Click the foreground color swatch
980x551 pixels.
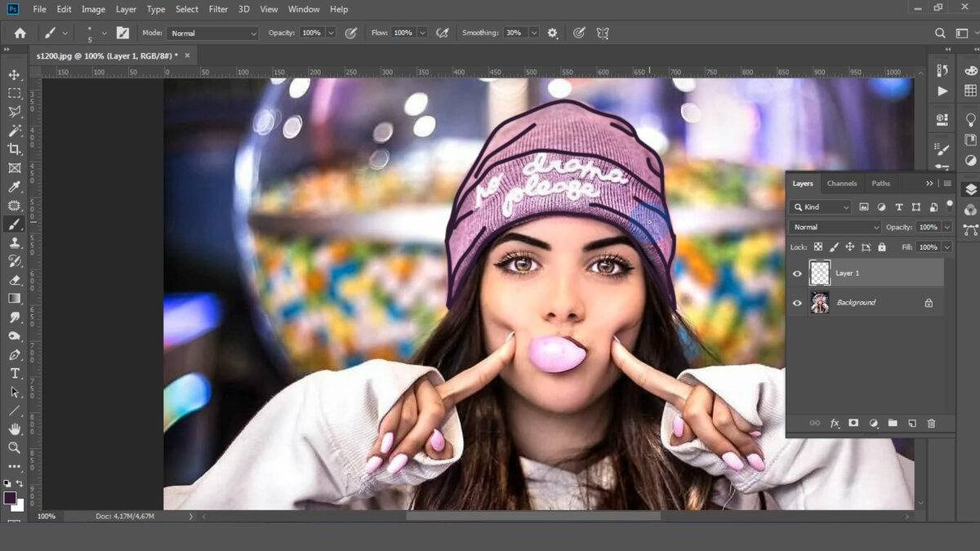(x=10, y=497)
